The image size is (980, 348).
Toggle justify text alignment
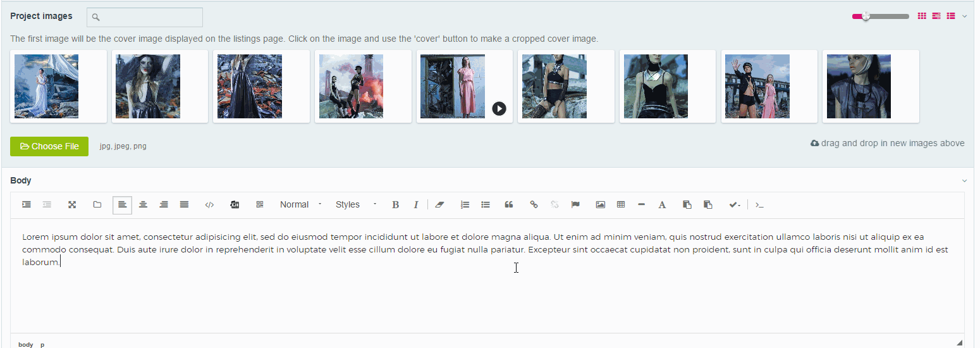coord(184,205)
